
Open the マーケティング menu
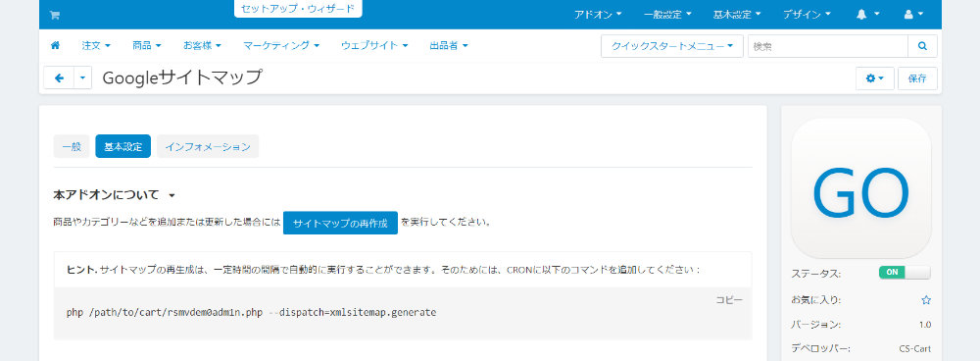(281, 46)
